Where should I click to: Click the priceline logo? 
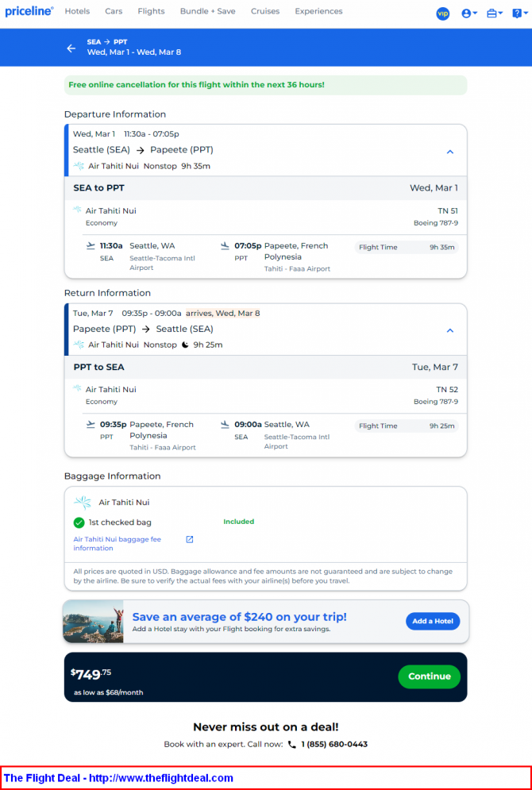[x=29, y=11]
